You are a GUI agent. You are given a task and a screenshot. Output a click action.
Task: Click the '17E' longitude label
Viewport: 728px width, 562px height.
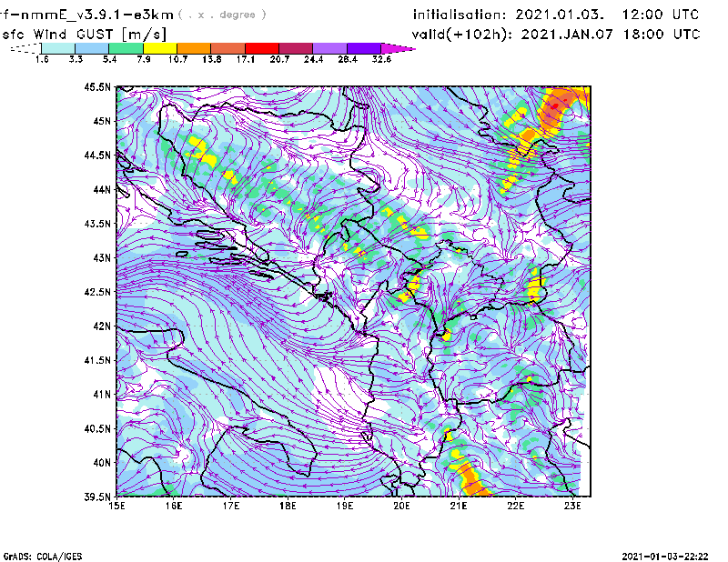tap(231, 506)
